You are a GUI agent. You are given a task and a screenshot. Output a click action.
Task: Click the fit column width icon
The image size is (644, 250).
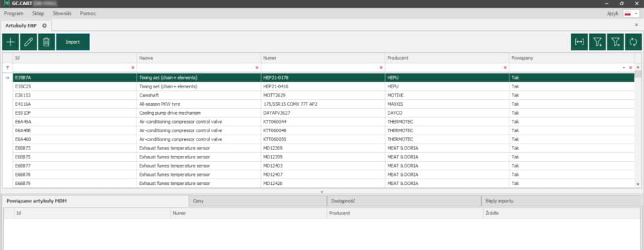click(579, 42)
